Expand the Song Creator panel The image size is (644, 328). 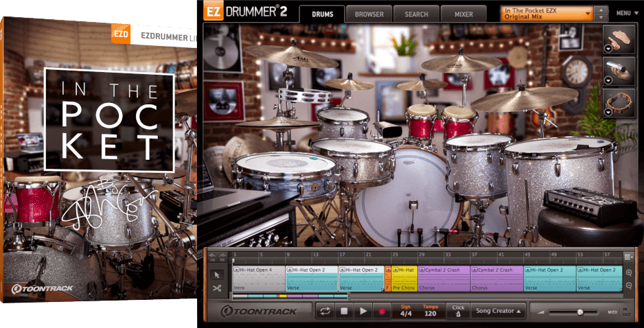(498, 311)
